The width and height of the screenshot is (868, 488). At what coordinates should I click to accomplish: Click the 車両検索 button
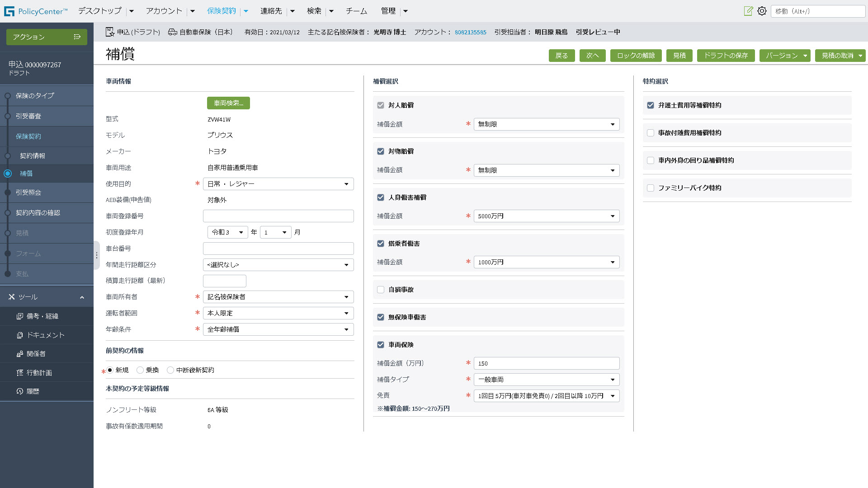coord(228,103)
